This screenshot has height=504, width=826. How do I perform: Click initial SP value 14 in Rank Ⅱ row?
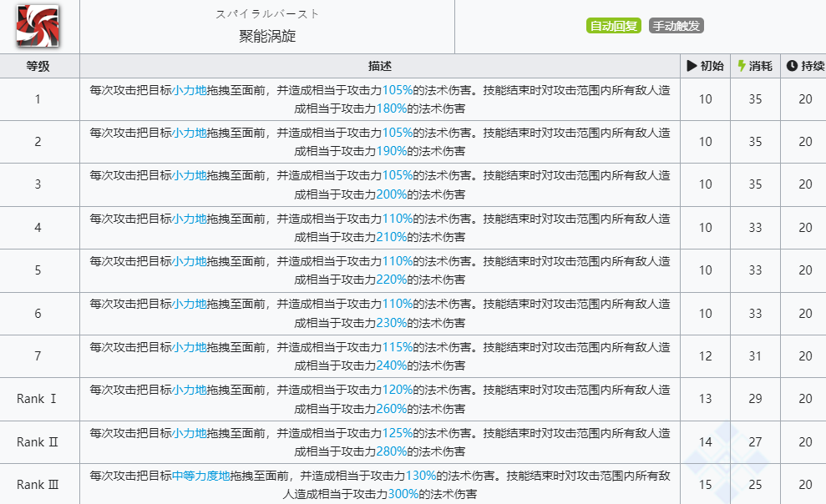click(706, 442)
